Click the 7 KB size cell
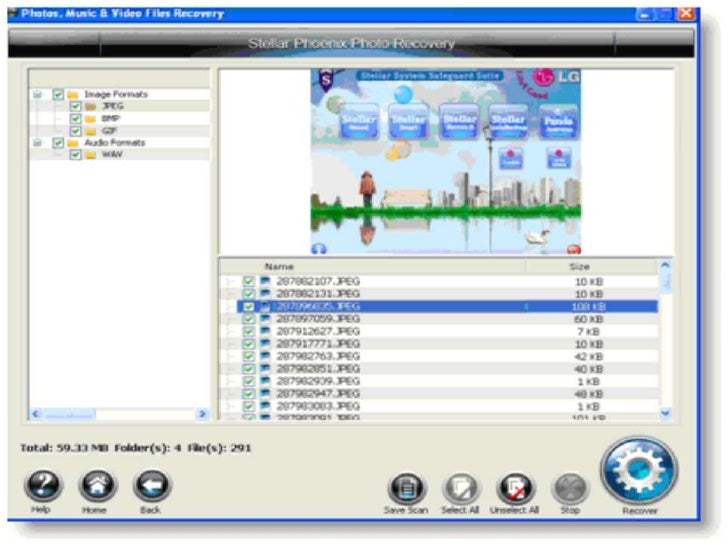This screenshot has width=728, height=546. (588, 332)
